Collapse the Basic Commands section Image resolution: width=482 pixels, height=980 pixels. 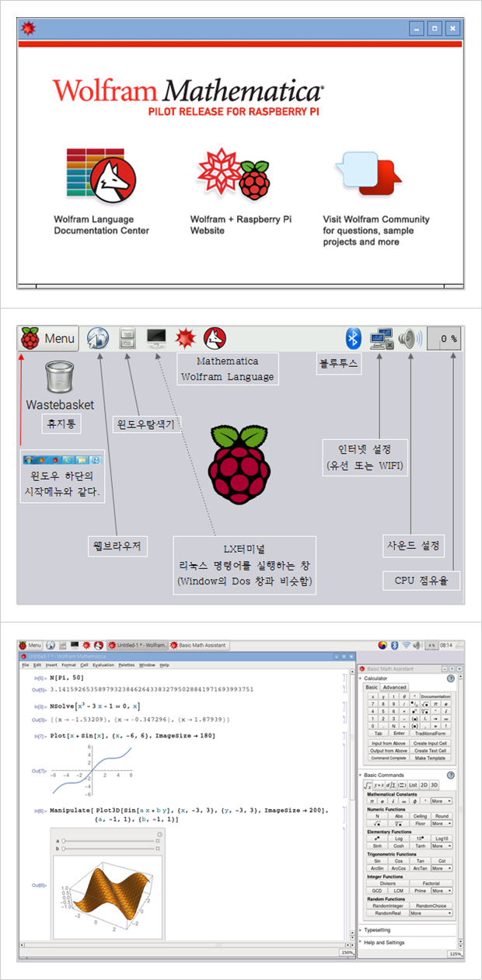point(360,775)
